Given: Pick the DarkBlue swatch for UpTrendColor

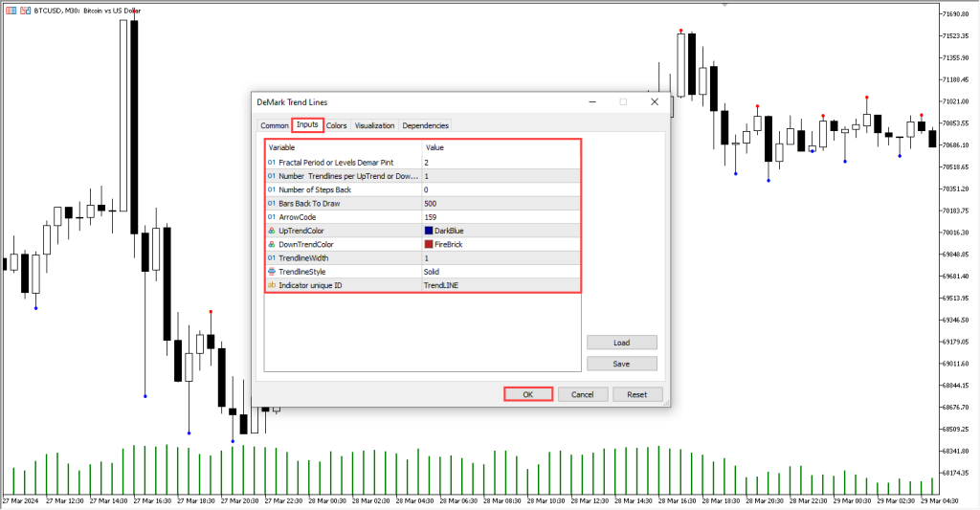Looking at the screenshot, I should (429, 231).
